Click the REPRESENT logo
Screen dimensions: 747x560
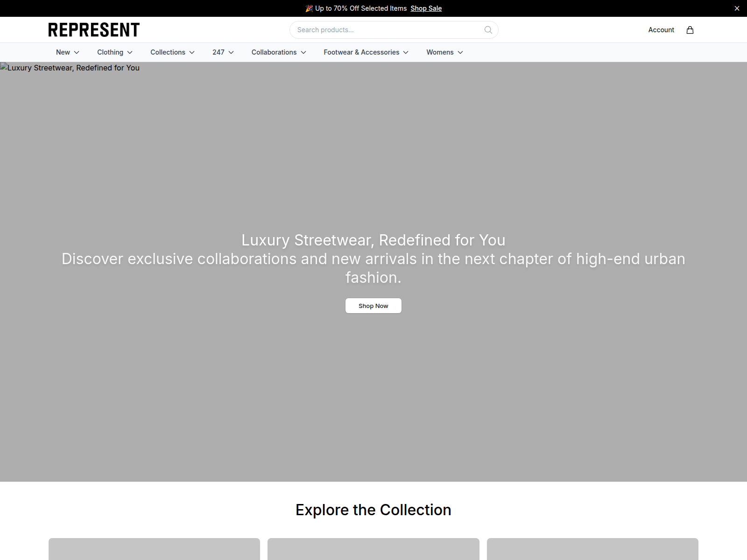[94, 30]
